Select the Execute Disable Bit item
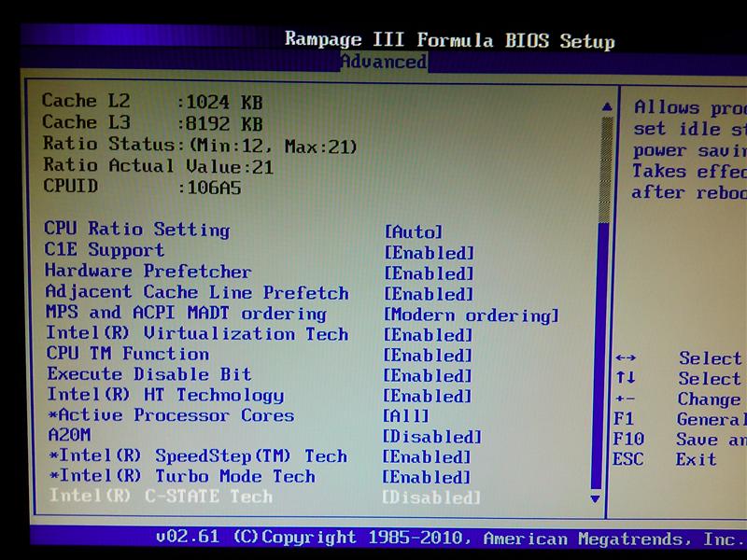The height and width of the screenshot is (560, 747). click(148, 374)
